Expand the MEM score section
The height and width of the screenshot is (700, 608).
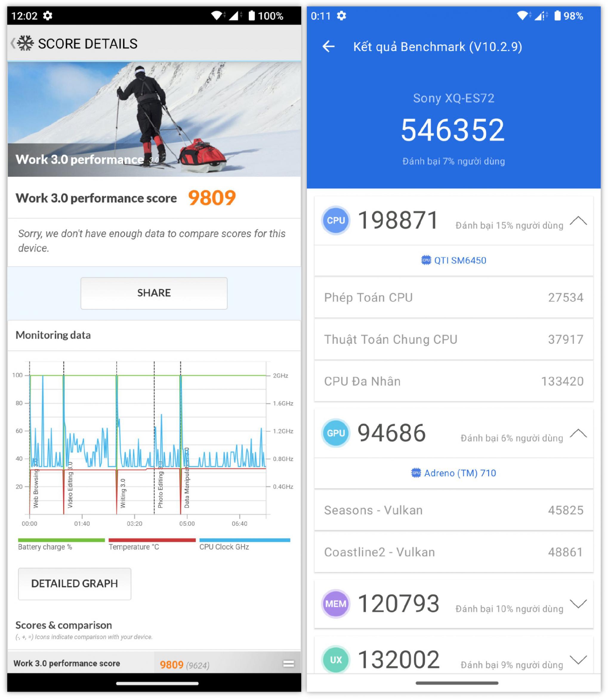578,604
